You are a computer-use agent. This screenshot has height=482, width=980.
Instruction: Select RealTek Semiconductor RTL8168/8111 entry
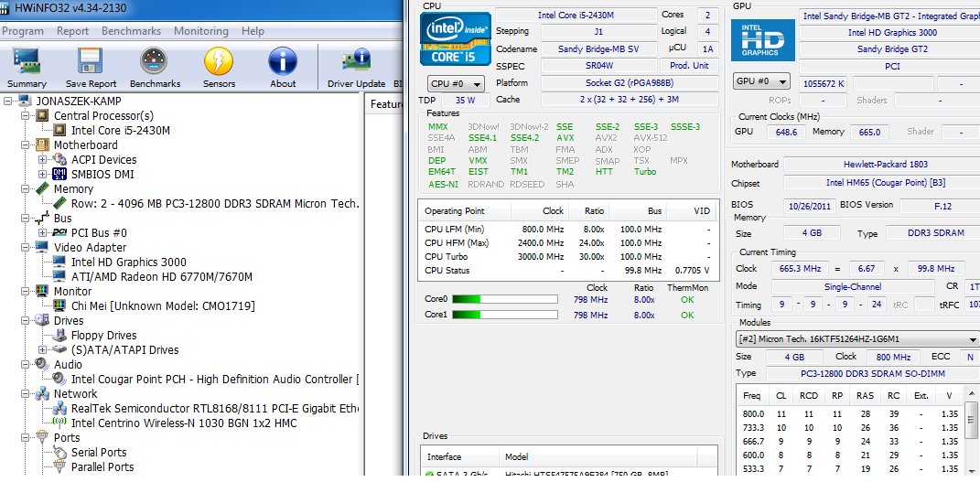(x=215, y=408)
